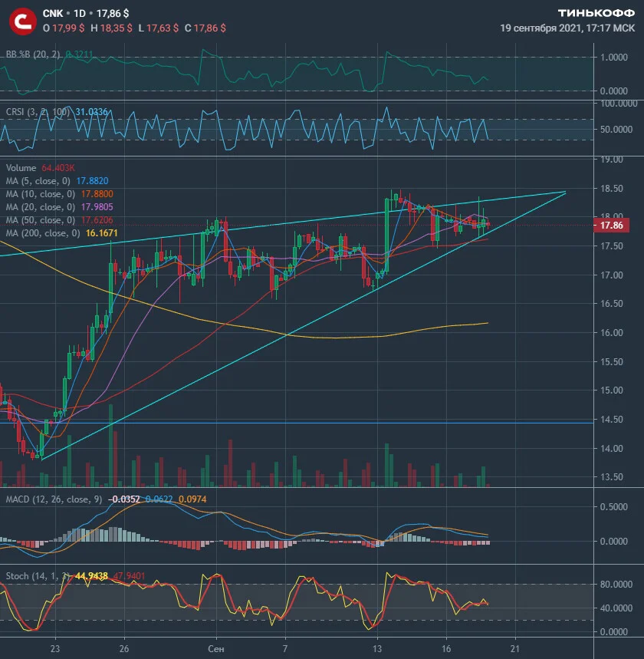The image size is (644, 659).
Task: Open the MACD (12, 26, close, 9) indicator label
Action: [x=54, y=499]
